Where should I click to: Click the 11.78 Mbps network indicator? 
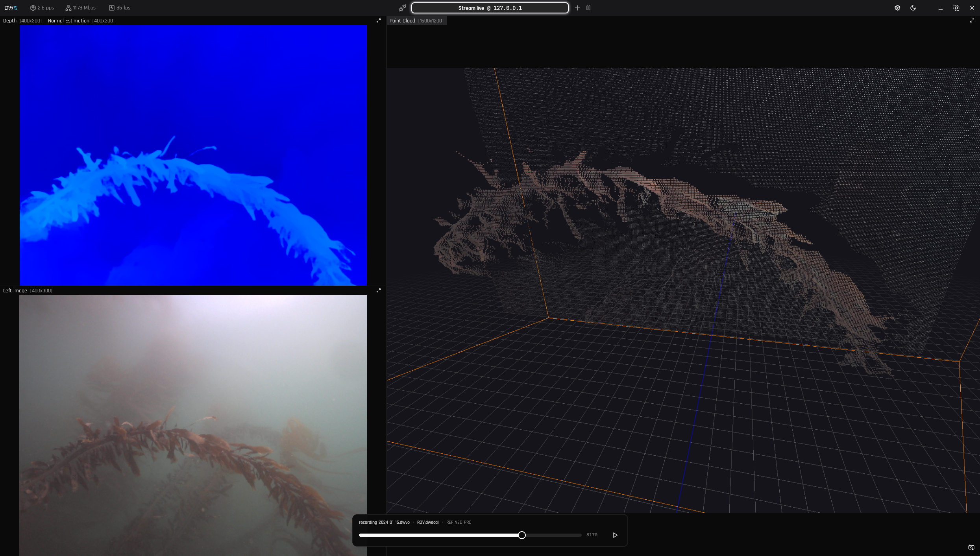click(x=80, y=8)
